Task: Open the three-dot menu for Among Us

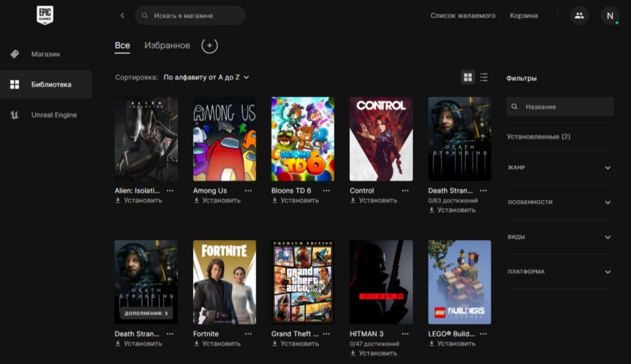Action: point(248,191)
